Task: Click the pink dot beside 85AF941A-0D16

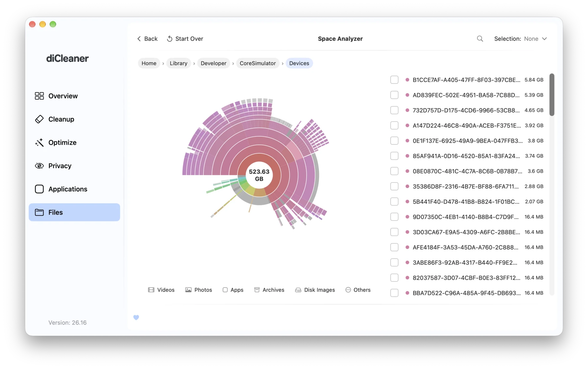Action: [407, 156]
